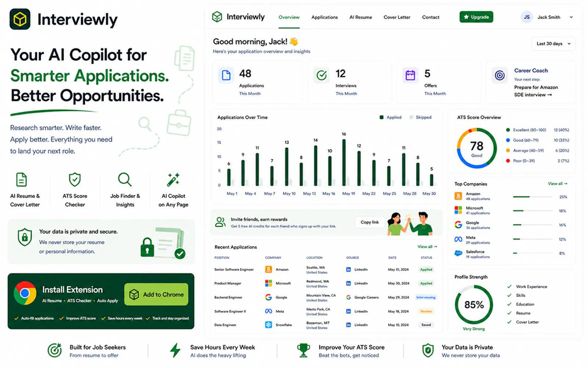Click the Offers card calendar icon

point(410,75)
